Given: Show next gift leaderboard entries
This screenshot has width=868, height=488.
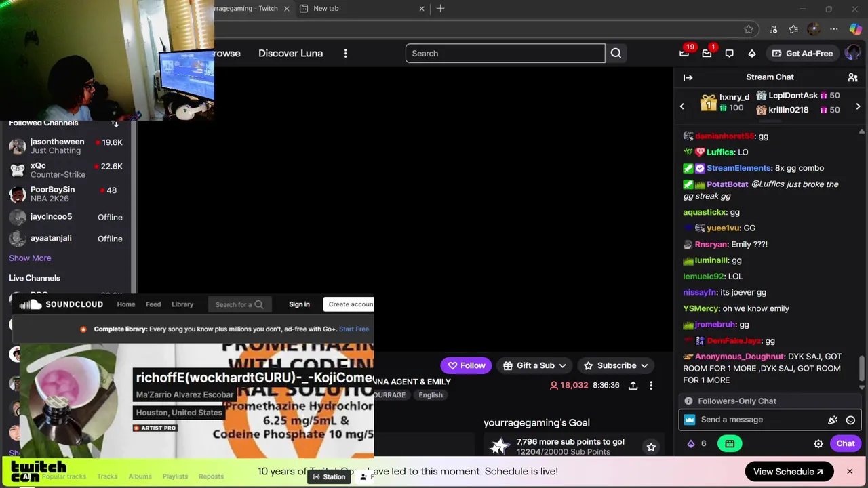Looking at the screenshot, I should pyautogui.click(x=858, y=106).
